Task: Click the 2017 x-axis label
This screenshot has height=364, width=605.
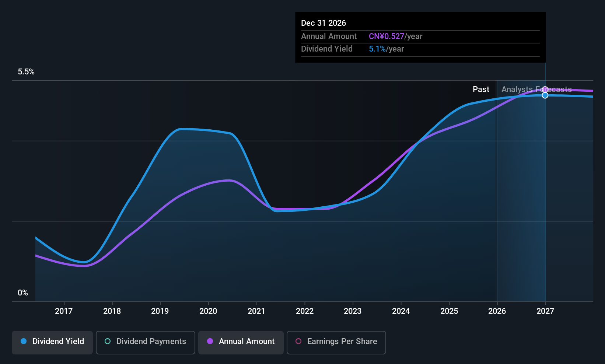Action: pyautogui.click(x=64, y=311)
